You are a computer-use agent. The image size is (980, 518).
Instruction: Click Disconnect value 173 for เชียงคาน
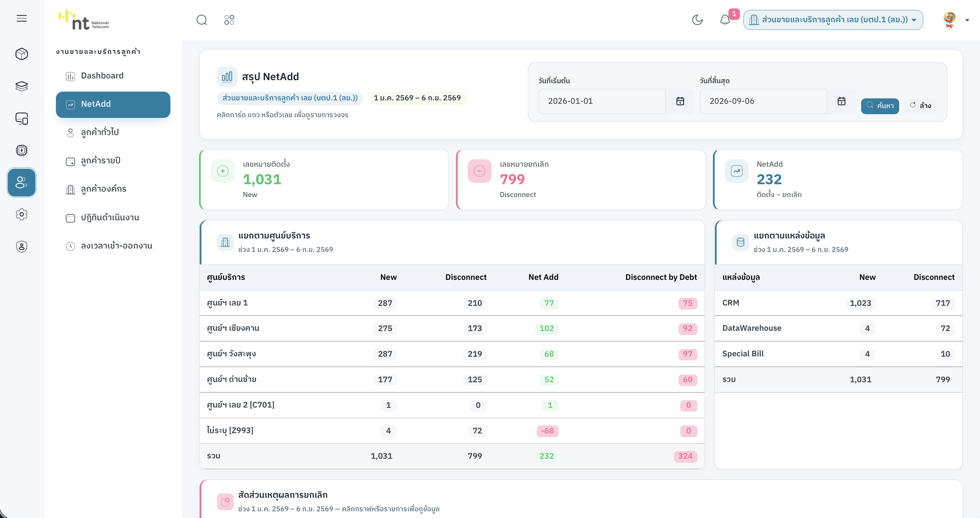[475, 328]
